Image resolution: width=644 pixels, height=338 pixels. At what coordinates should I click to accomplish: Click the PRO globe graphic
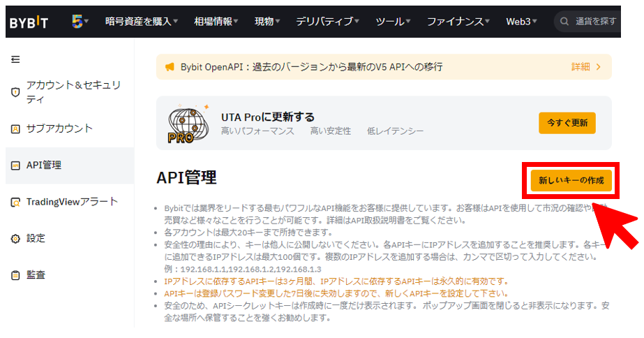188,124
